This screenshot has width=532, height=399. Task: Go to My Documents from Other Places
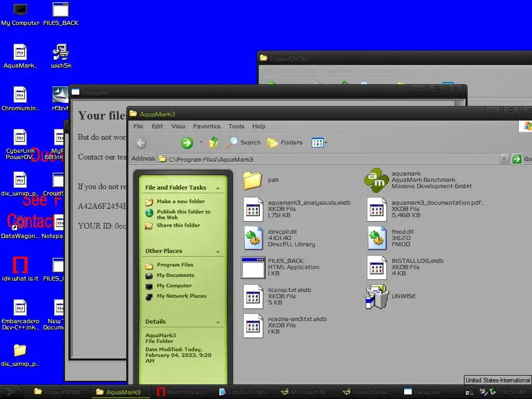176,275
